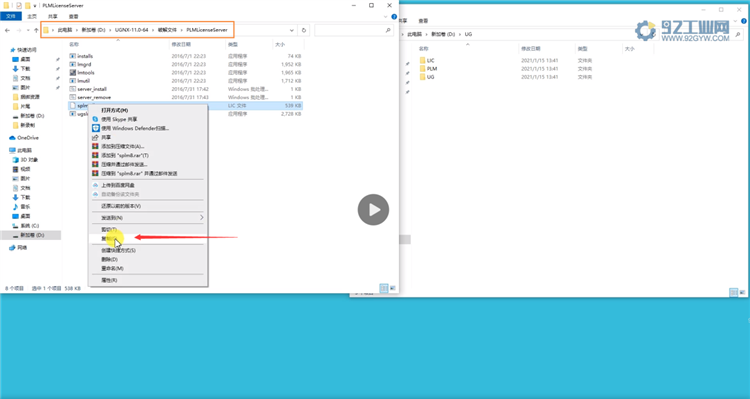Image resolution: width=750 pixels, height=399 pixels.
Task: Click the up-arrow parent folder icon
Action: pos(36,30)
